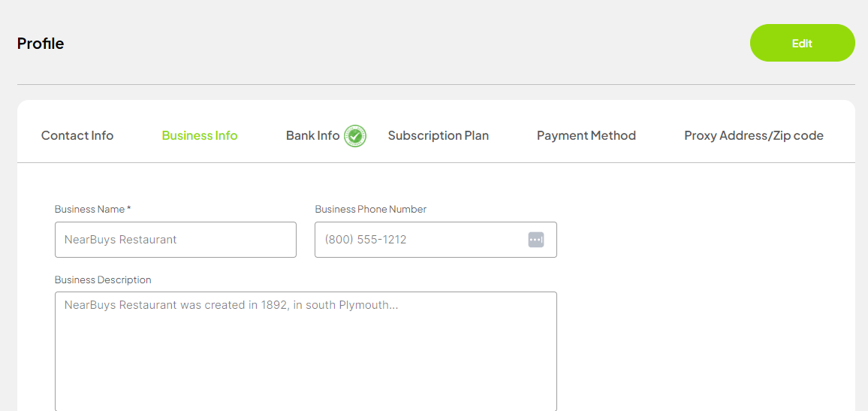Click the divider line beneath the tab row
Viewport: 868px width, 411px height.
[x=436, y=162]
